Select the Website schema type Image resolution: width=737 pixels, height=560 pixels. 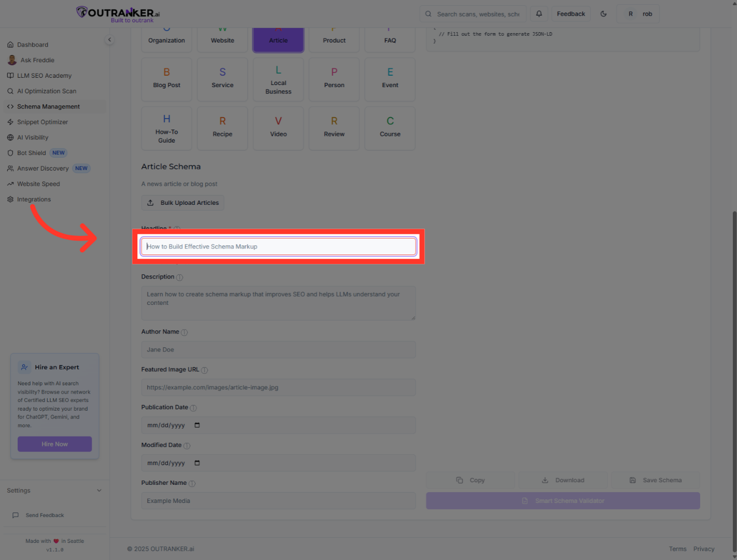(222, 40)
